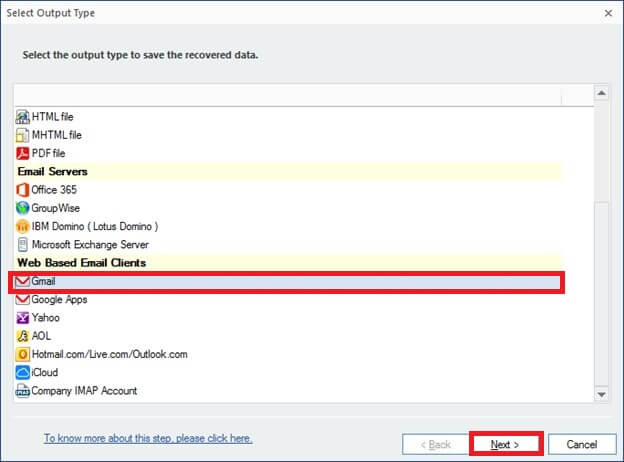This screenshot has width=624, height=462.
Task: Click the Cancel button
Action: tap(582, 444)
